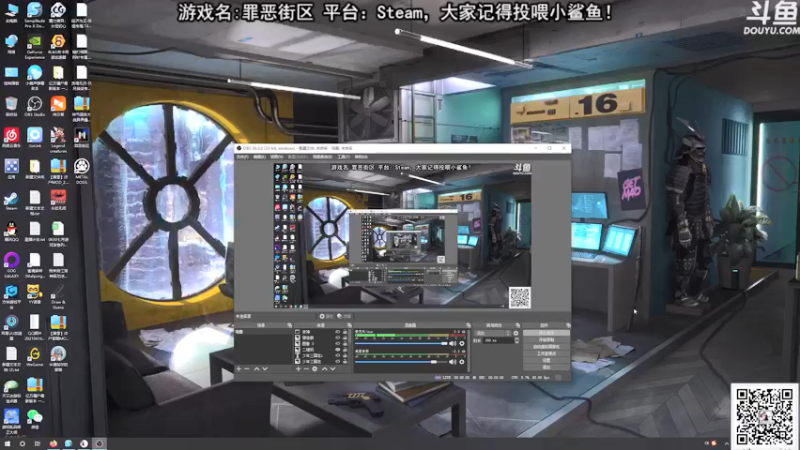Click the top button in OBS controls panel
Viewport: 800px width, 450px height.
[x=546, y=333]
